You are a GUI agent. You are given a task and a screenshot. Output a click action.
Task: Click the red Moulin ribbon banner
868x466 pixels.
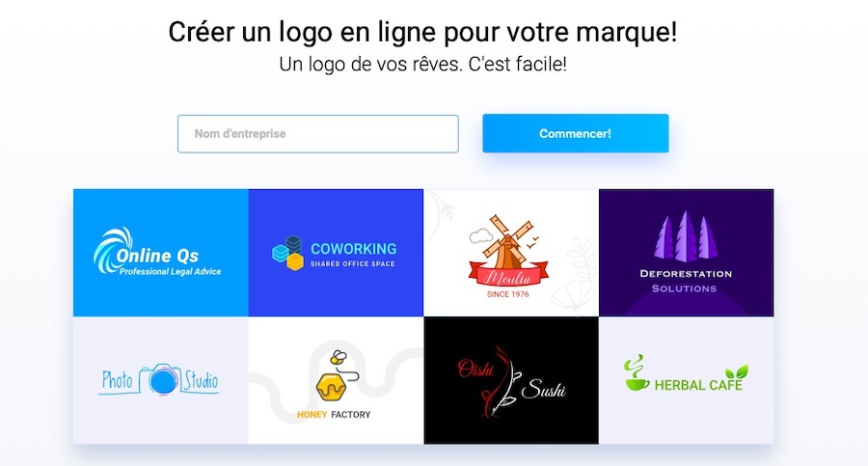508,275
